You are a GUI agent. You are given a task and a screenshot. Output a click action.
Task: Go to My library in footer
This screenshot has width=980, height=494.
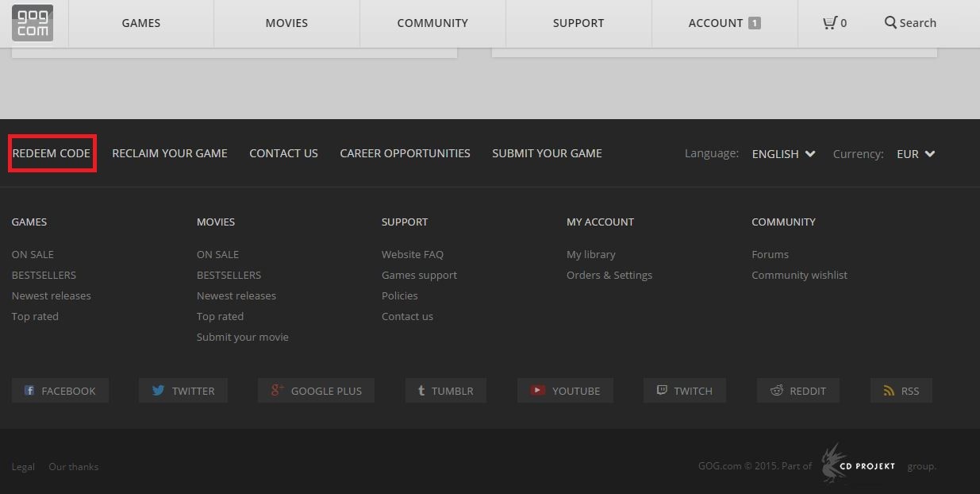(x=590, y=254)
